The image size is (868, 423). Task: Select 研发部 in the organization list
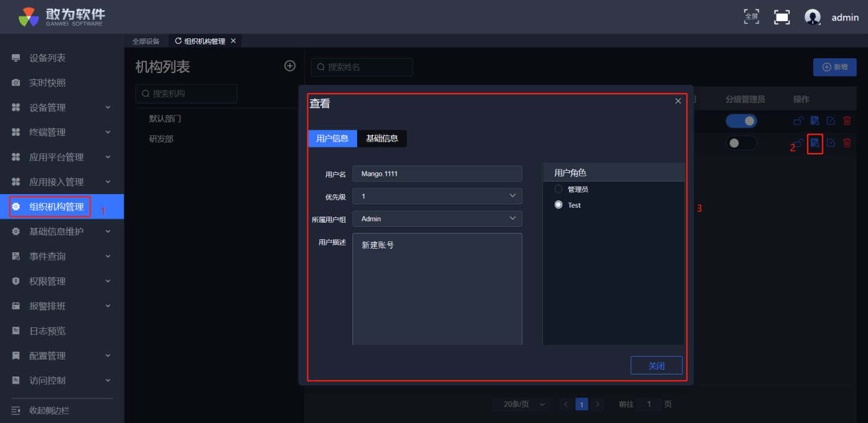pos(161,139)
